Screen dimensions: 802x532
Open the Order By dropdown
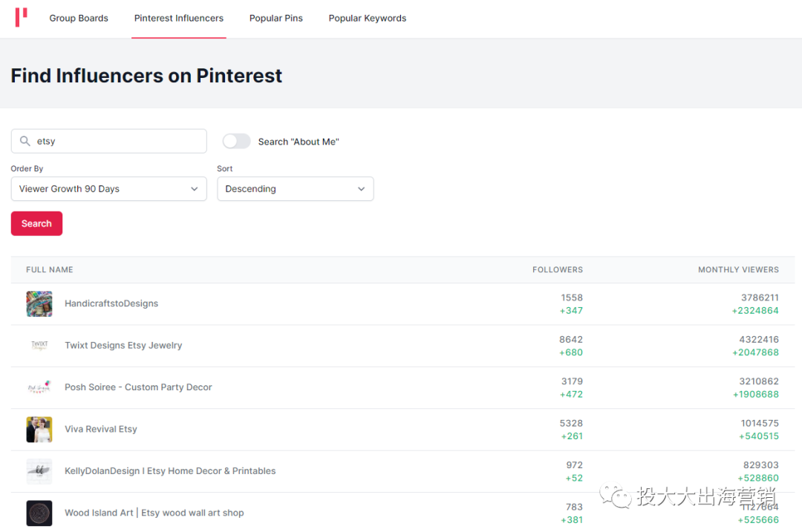108,188
